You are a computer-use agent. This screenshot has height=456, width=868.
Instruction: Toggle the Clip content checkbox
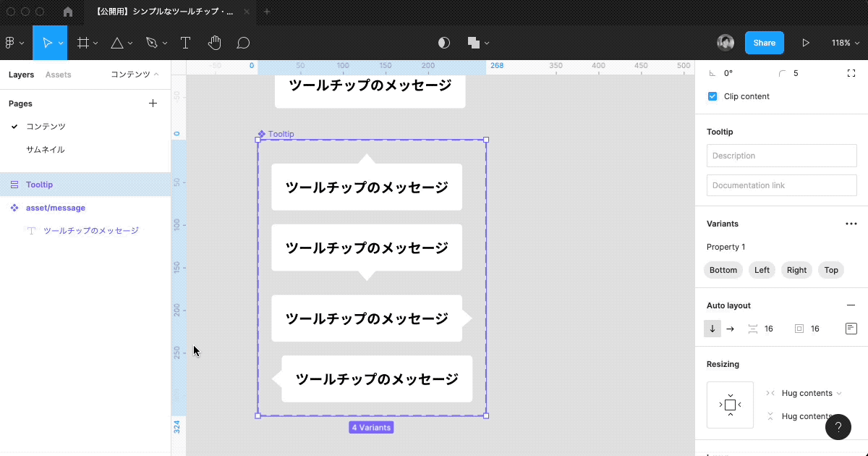coord(712,96)
